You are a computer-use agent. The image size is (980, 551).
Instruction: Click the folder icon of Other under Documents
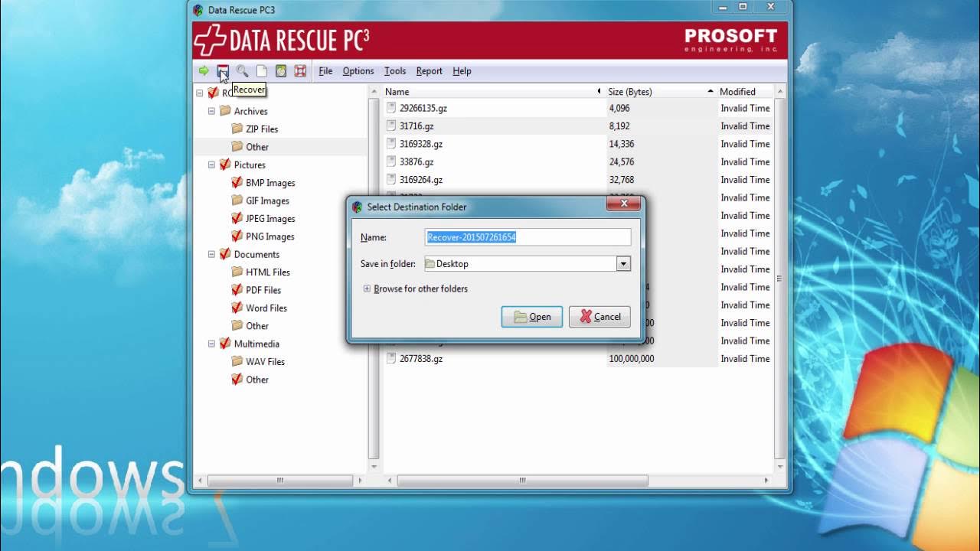point(237,325)
